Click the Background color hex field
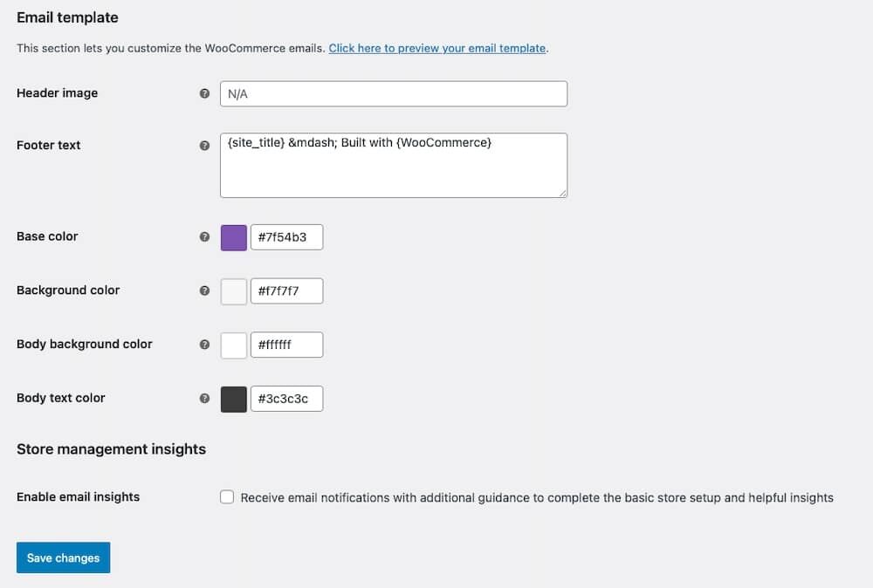 [x=286, y=291]
